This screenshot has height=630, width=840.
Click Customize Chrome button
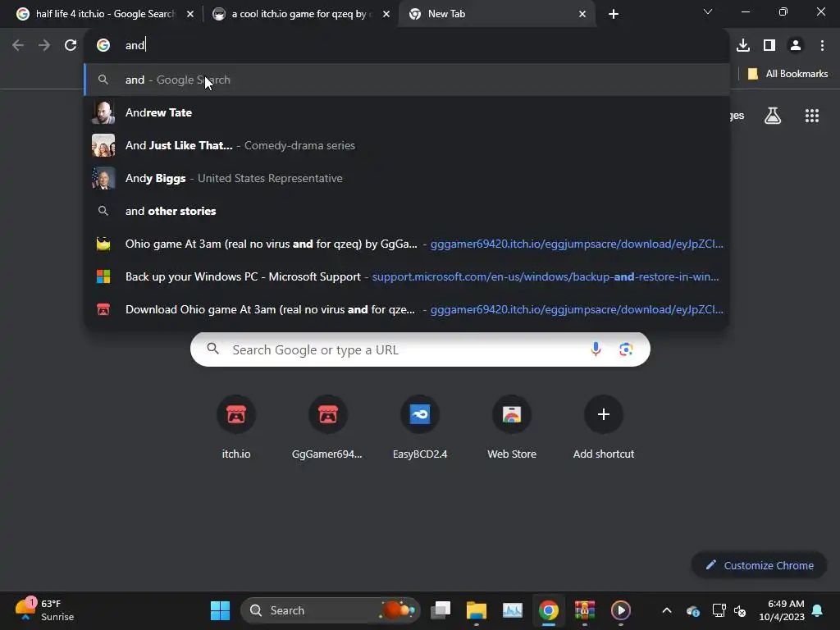coord(759,565)
